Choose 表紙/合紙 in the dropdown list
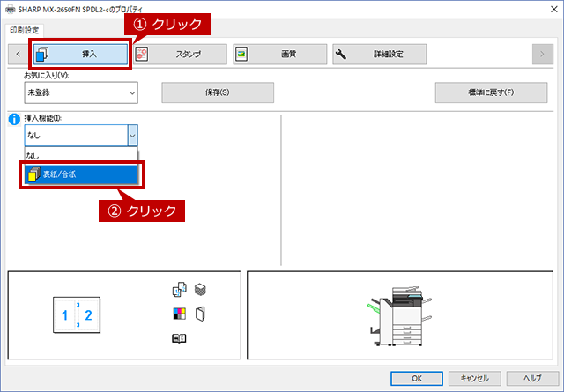This screenshot has height=392, width=564. point(81,174)
